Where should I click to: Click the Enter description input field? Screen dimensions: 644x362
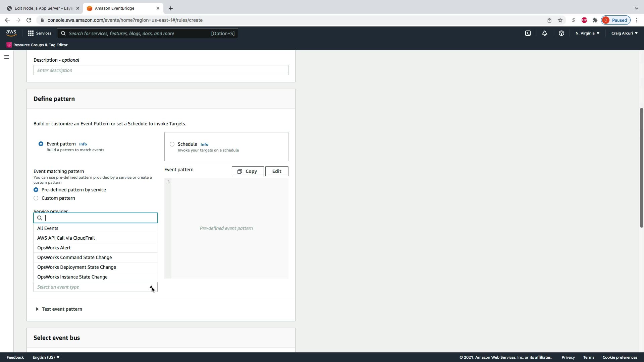point(161,70)
